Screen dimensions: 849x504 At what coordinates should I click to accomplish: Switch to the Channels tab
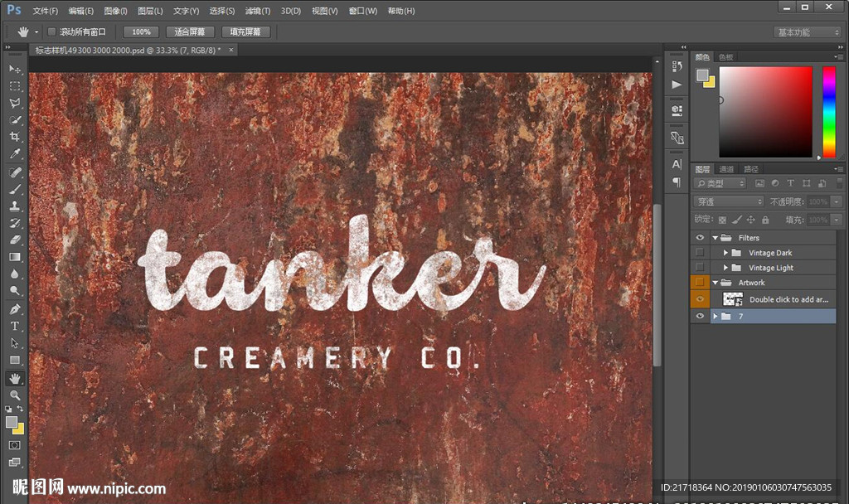726,169
